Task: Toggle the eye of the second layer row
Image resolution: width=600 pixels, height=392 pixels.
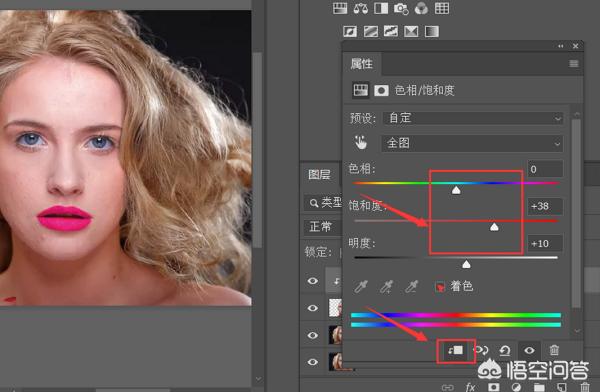Action: pyautogui.click(x=313, y=308)
